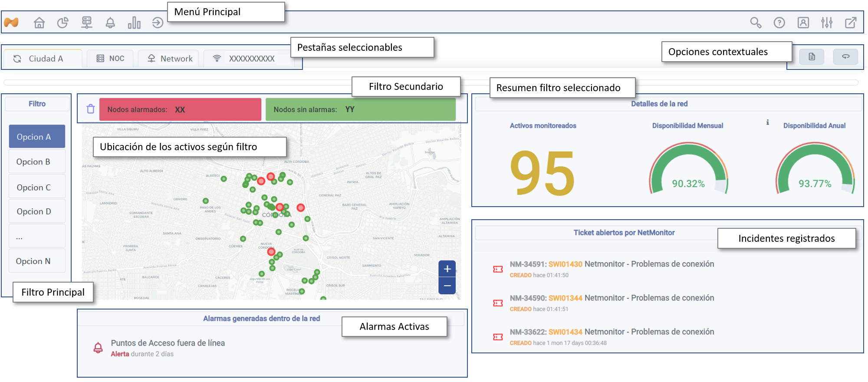Select the Network tab
This screenshot has height=382, width=868.
tap(170, 59)
